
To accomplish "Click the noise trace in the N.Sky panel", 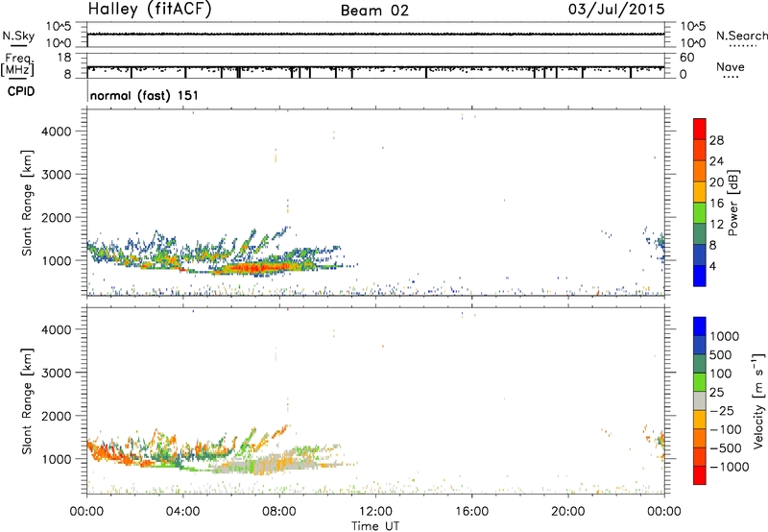I will (x=375, y=34).
